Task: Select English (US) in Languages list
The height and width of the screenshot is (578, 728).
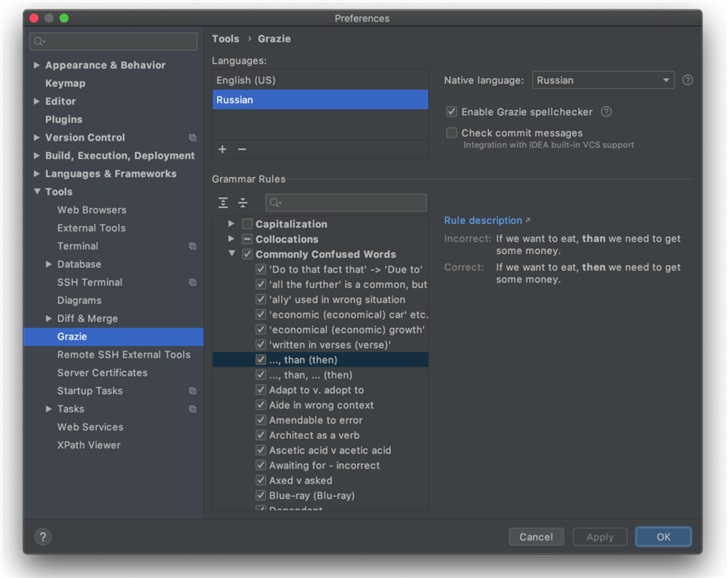Action: (x=320, y=80)
